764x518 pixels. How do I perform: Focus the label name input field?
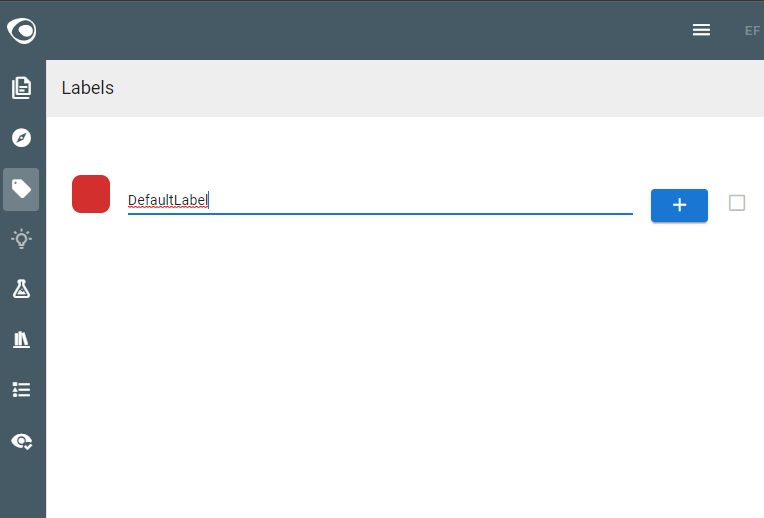[x=380, y=200]
